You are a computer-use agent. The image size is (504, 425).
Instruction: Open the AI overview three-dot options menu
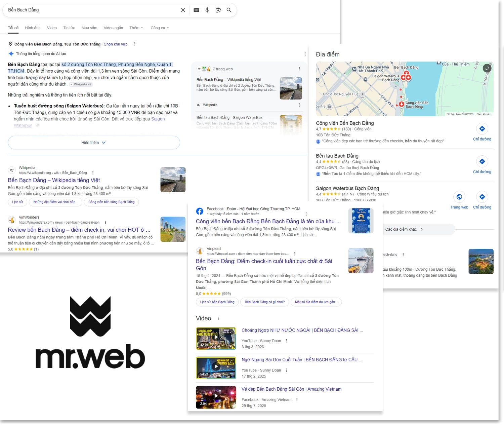click(305, 54)
